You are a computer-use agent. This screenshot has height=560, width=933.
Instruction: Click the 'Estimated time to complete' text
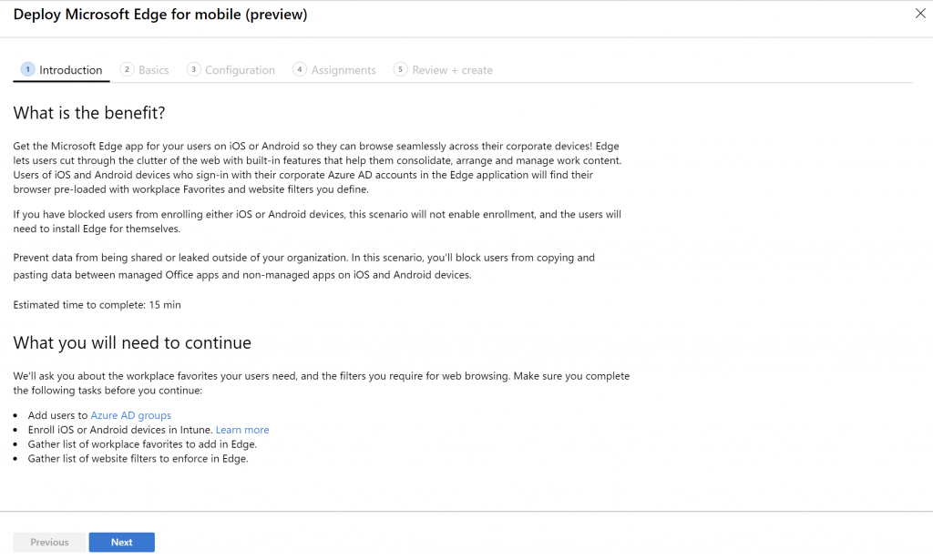(97, 305)
